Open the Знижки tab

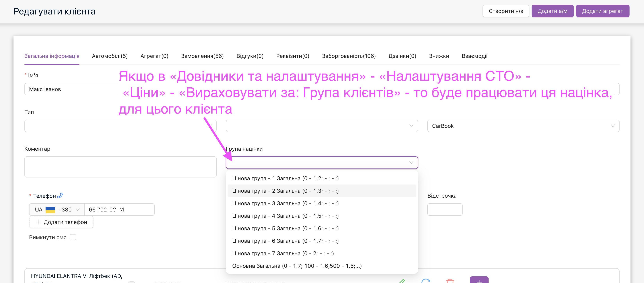[439, 56]
